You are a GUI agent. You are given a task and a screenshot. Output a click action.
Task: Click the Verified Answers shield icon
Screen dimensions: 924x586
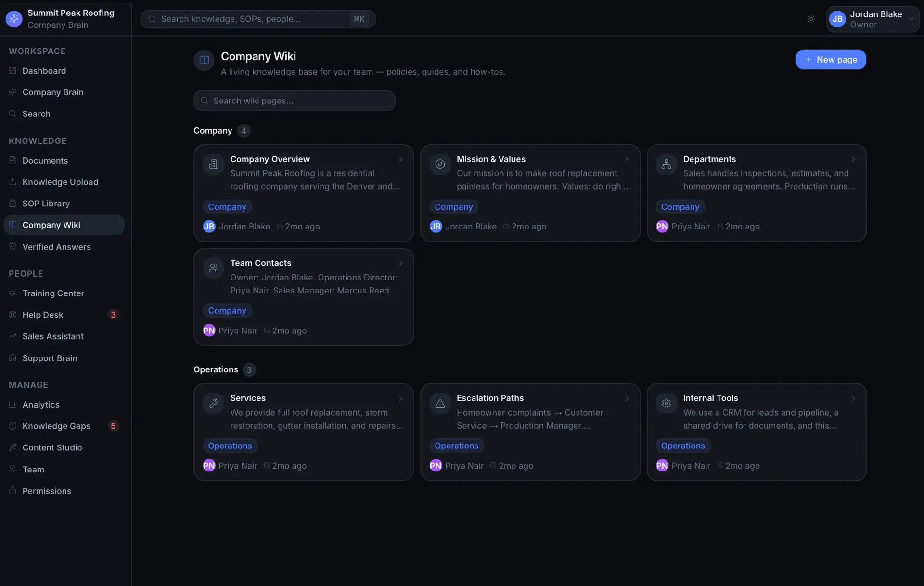coord(13,246)
